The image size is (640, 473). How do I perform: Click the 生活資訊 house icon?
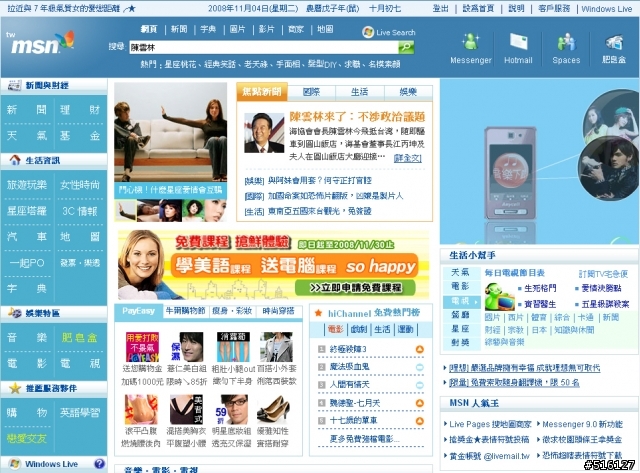click(15, 160)
